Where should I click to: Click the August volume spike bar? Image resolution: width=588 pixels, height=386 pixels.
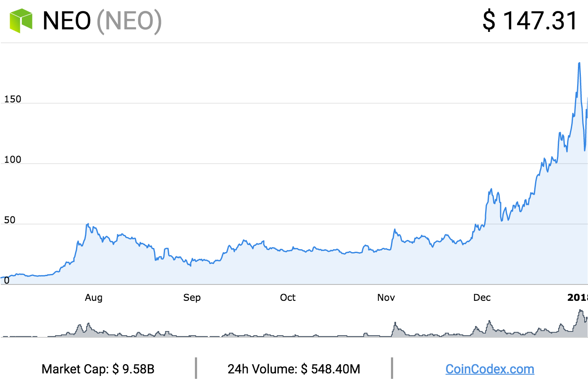coord(88,329)
